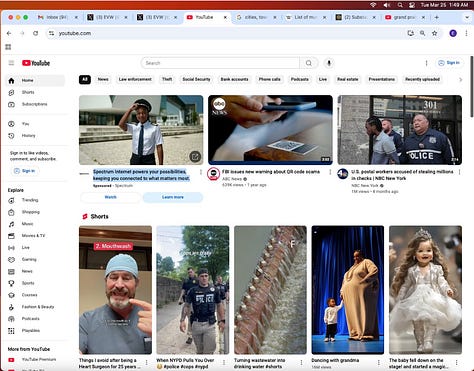
Task: Bookmark this page with star icon
Action: 434,33
